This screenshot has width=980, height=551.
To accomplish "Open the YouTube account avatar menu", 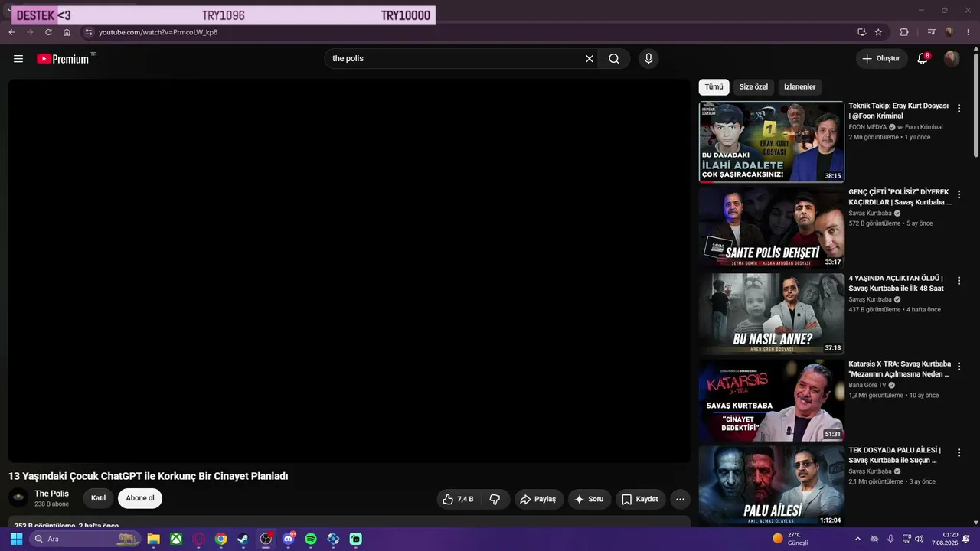I will [952, 58].
